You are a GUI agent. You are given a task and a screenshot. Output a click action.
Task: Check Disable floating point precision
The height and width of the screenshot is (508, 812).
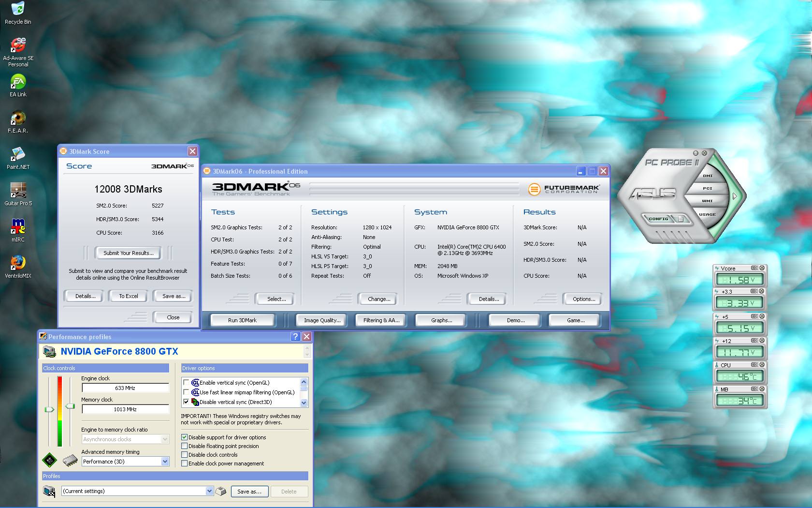click(184, 446)
